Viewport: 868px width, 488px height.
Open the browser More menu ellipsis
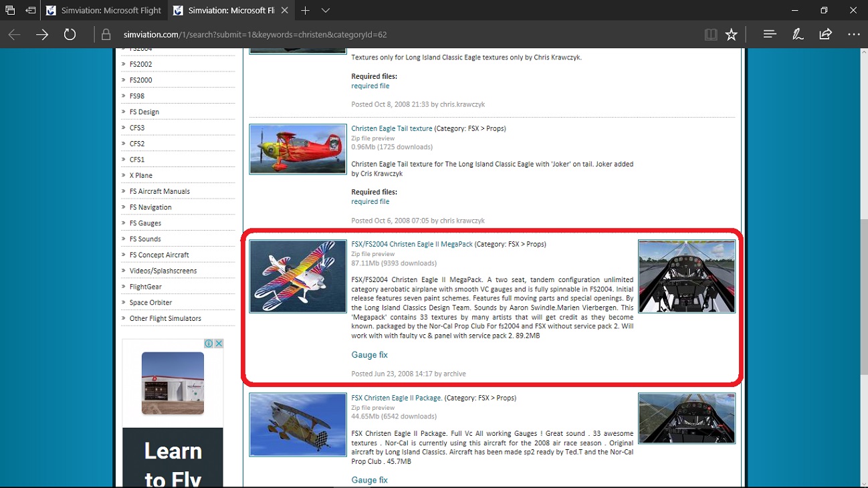pyautogui.click(x=854, y=34)
